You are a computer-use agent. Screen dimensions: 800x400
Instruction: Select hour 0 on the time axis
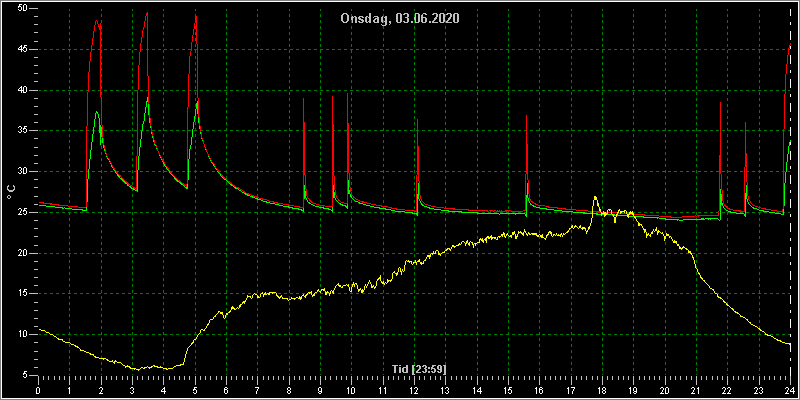click(x=38, y=390)
